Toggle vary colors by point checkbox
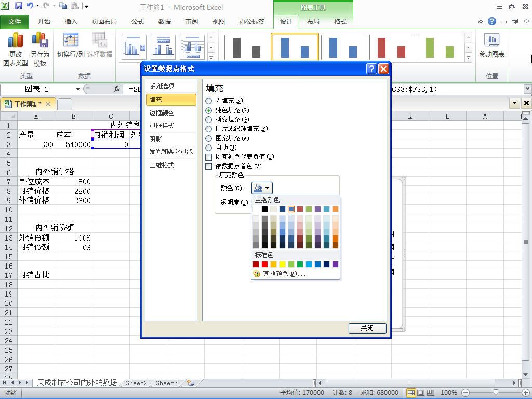Image resolution: width=532 pixels, height=399 pixels. click(x=209, y=166)
